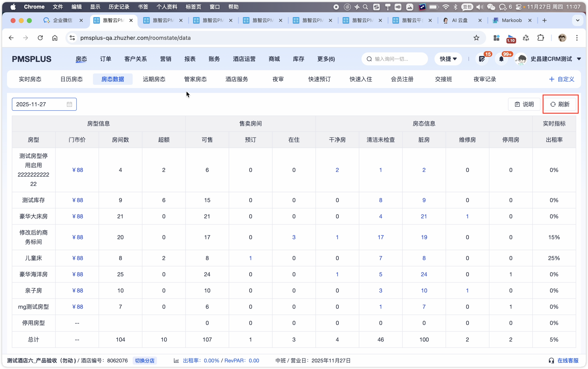Click the calendar icon in date field
The width and height of the screenshot is (588, 369).
coord(69,105)
